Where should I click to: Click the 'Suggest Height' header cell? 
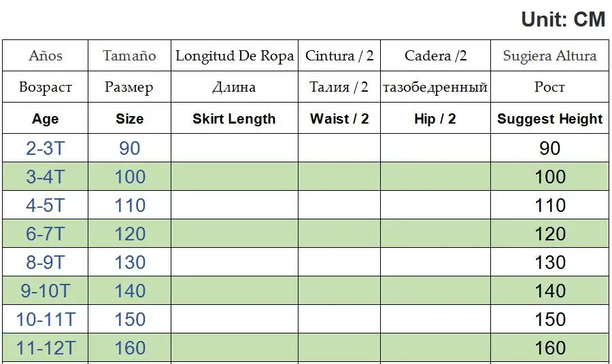[x=549, y=119]
